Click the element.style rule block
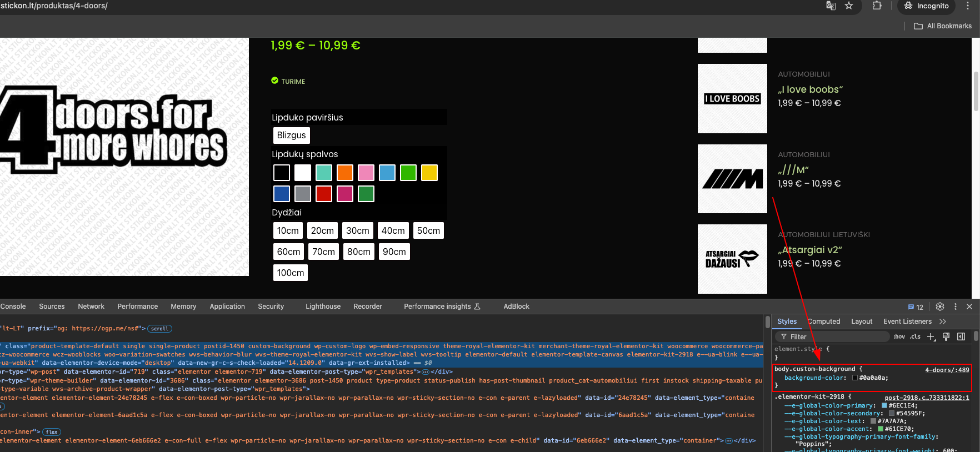The width and height of the screenshot is (980, 452). 872,353
